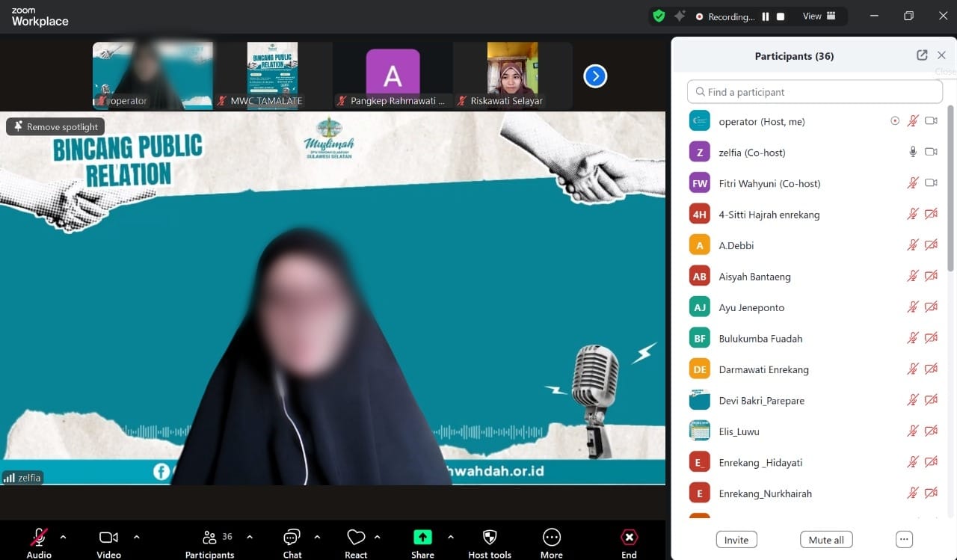Open Host tools
The width and height of the screenshot is (957, 560).
coord(490,535)
